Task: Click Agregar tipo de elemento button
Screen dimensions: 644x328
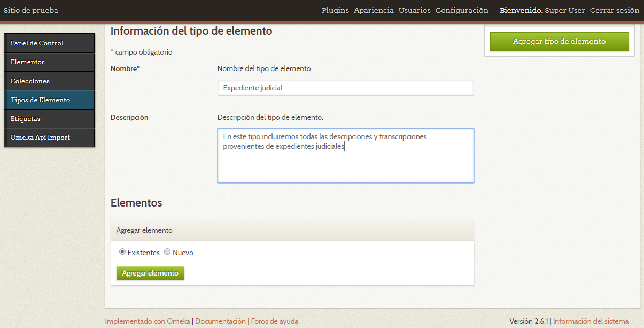Action: tap(559, 41)
